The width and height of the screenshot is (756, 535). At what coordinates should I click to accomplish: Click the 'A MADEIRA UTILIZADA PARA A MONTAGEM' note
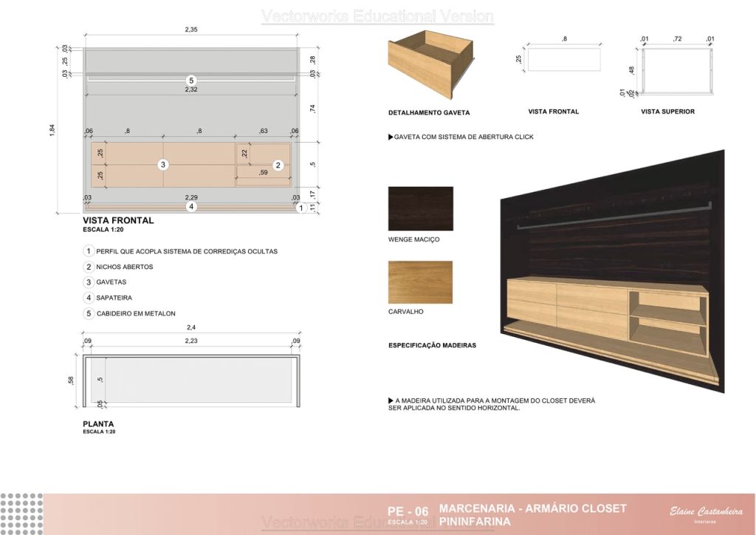click(x=492, y=404)
